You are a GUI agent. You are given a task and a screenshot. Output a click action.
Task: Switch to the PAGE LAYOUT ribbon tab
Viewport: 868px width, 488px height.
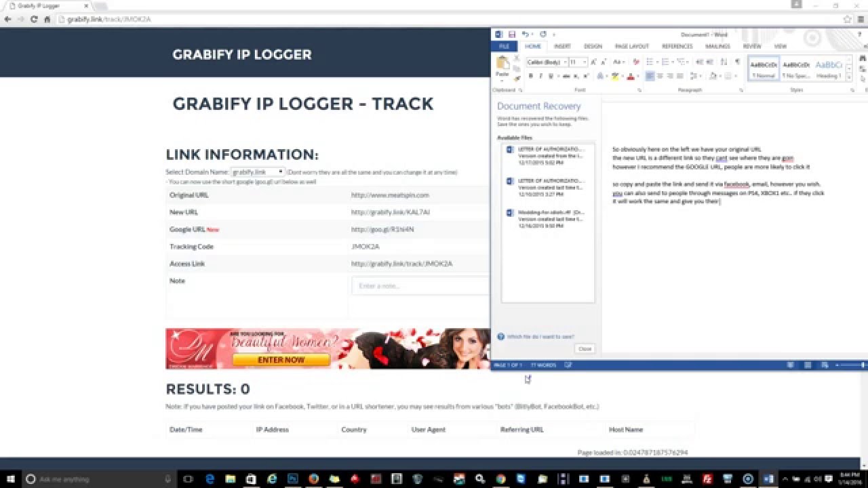[631, 46]
